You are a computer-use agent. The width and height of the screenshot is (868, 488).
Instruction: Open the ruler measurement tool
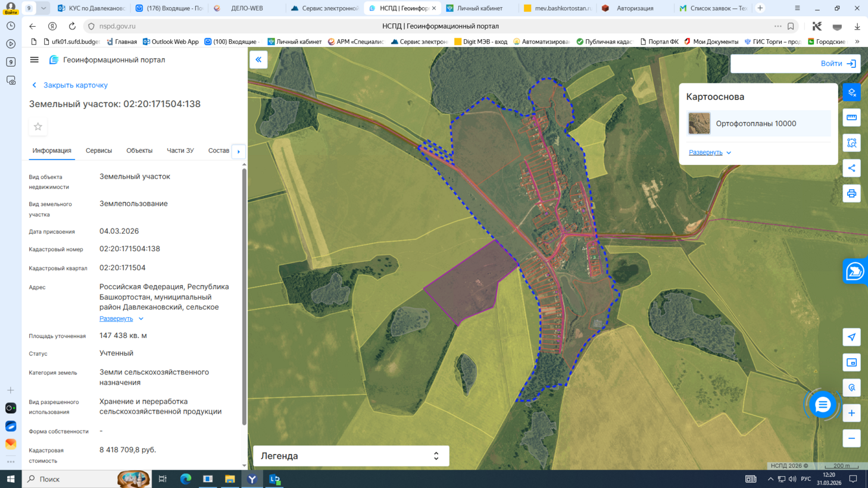click(852, 118)
